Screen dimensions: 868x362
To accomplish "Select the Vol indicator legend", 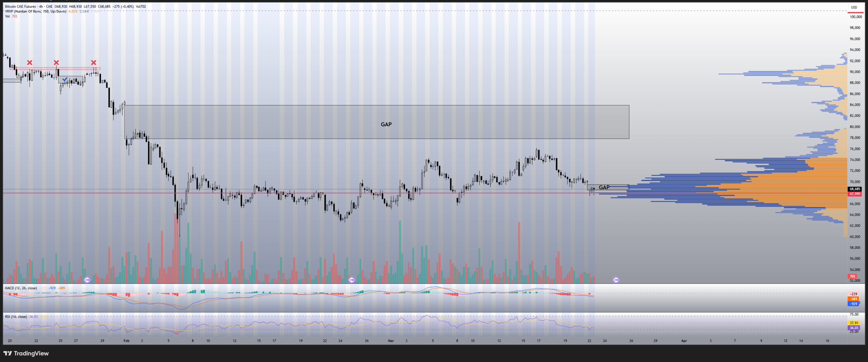I will coord(7,16).
